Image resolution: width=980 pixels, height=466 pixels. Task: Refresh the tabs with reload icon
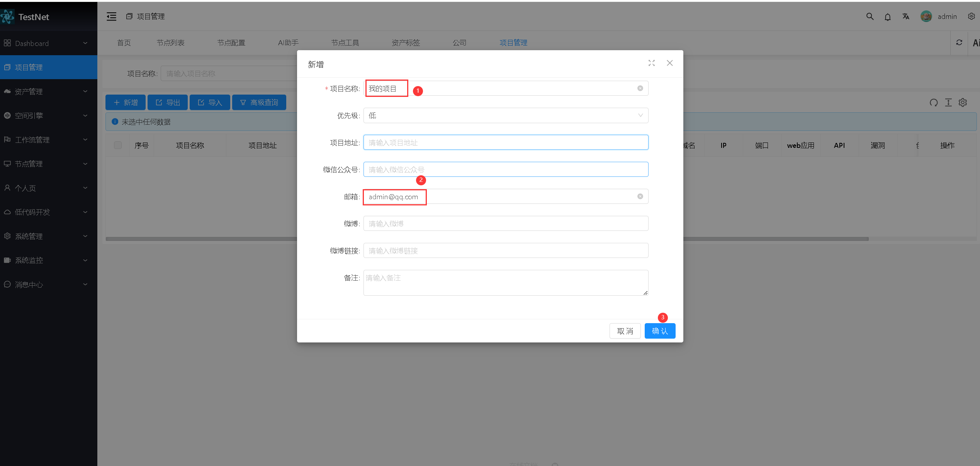point(959,42)
